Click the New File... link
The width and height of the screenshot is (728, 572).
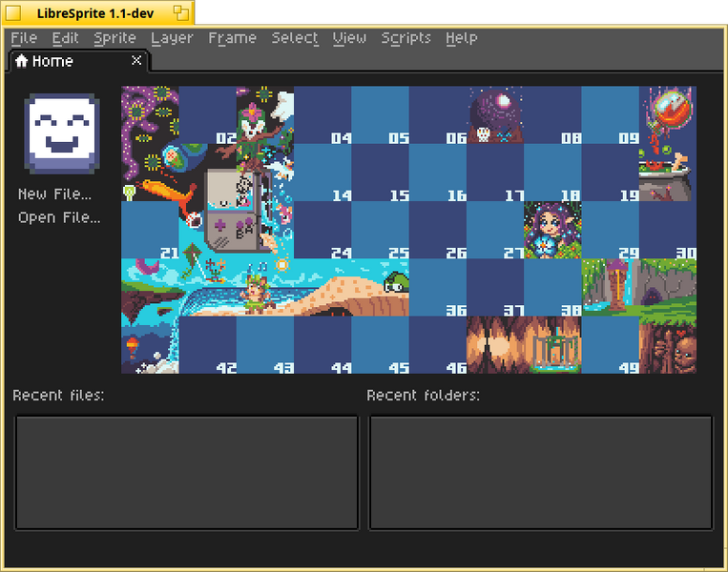click(x=54, y=194)
